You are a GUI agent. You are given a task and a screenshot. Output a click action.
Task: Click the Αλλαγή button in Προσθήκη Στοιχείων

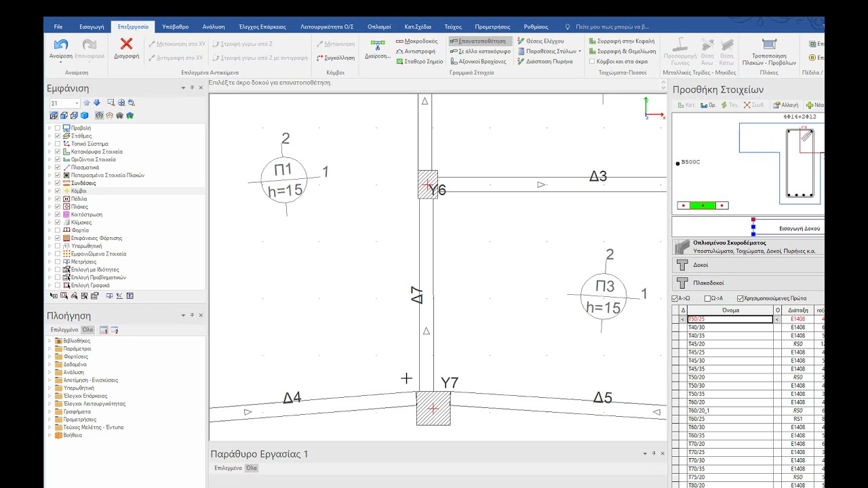pyautogui.click(x=786, y=105)
